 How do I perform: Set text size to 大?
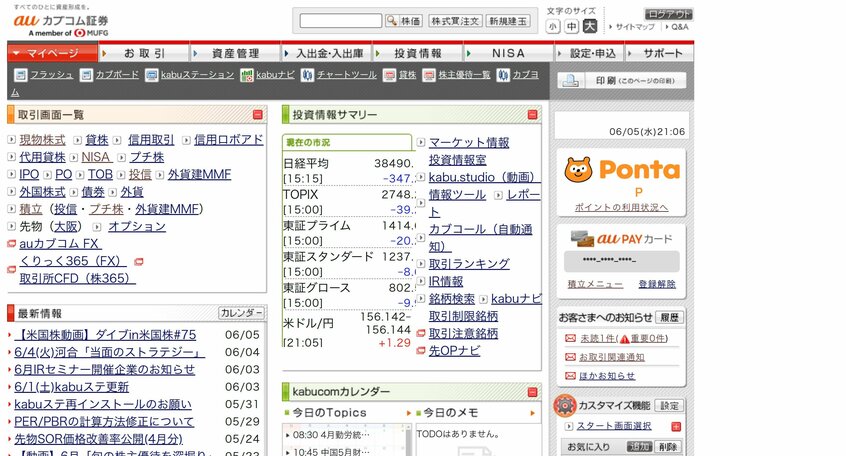point(590,26)
